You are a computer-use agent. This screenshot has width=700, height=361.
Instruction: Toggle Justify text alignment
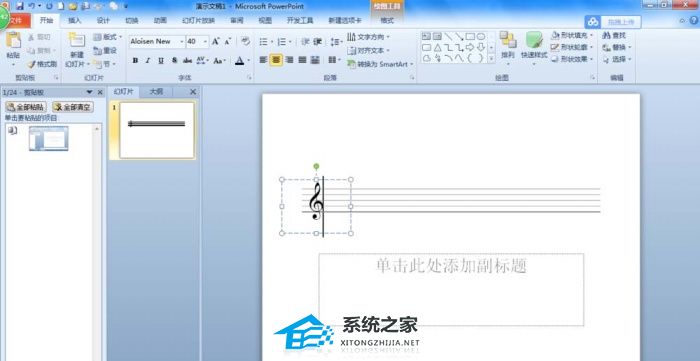[x=302, y=60]
